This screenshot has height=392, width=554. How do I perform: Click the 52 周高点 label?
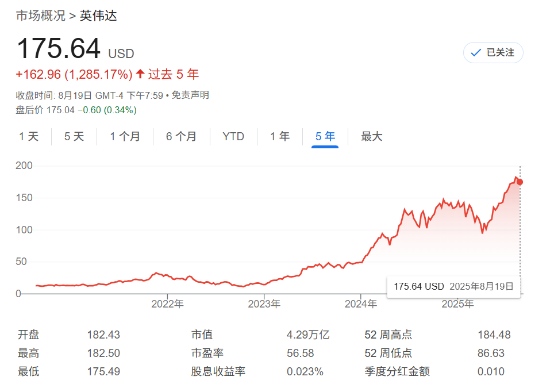(388, 335)
